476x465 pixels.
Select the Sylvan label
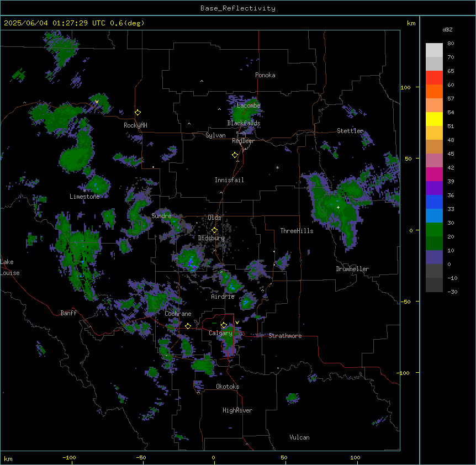point(215,135)
